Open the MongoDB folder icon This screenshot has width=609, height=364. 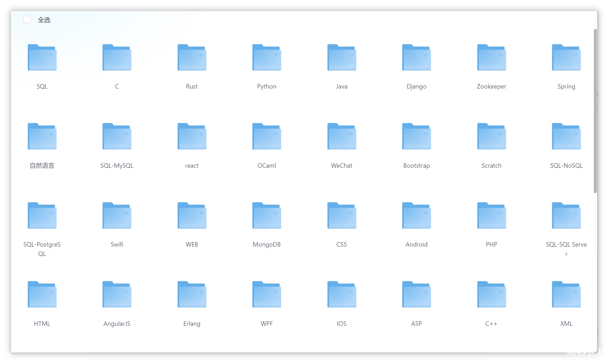pyautogui.click(x=267, y=216)
